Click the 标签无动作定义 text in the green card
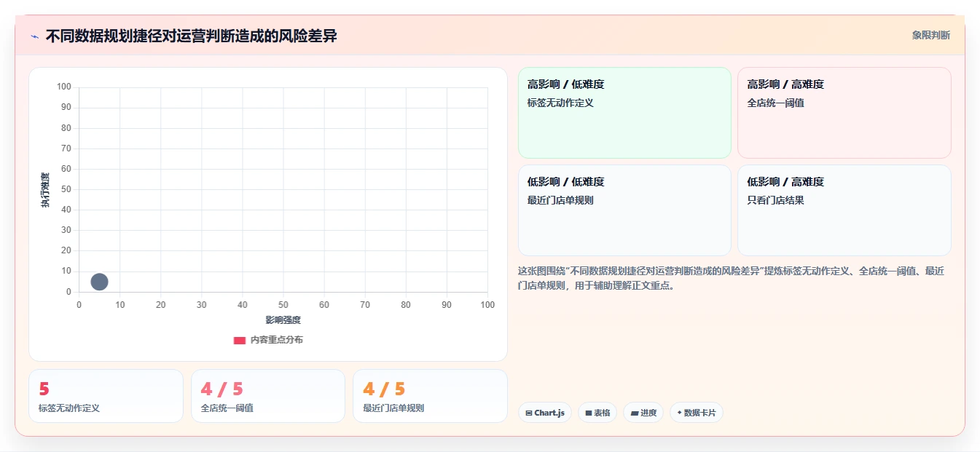The image size is (980, 452). (560, 103)
